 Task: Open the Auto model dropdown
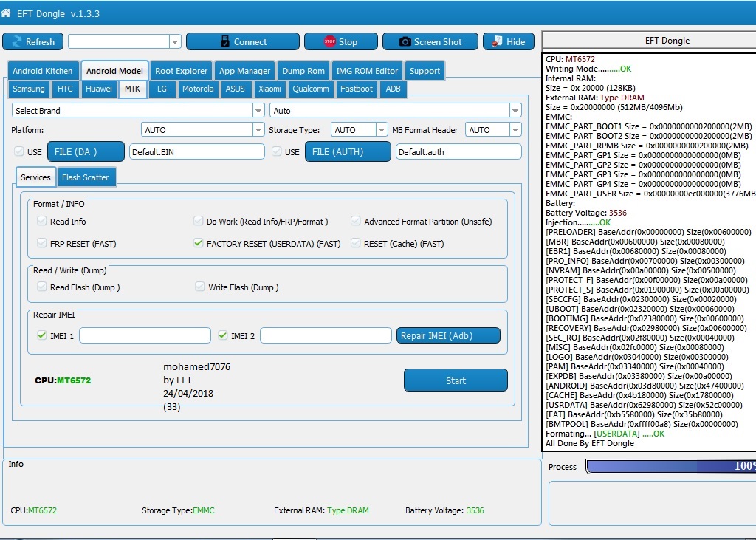click(x=515, y=111)
